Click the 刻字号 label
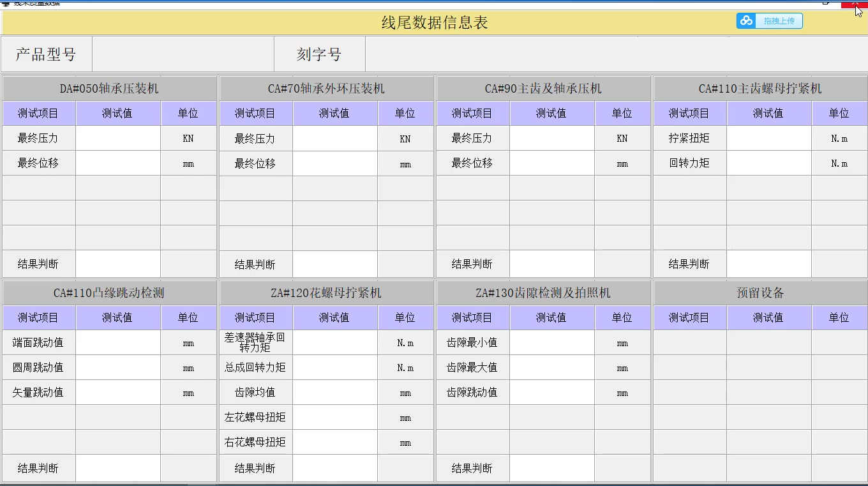The height and width of the screenshot is (486, 868). point(319,54)
